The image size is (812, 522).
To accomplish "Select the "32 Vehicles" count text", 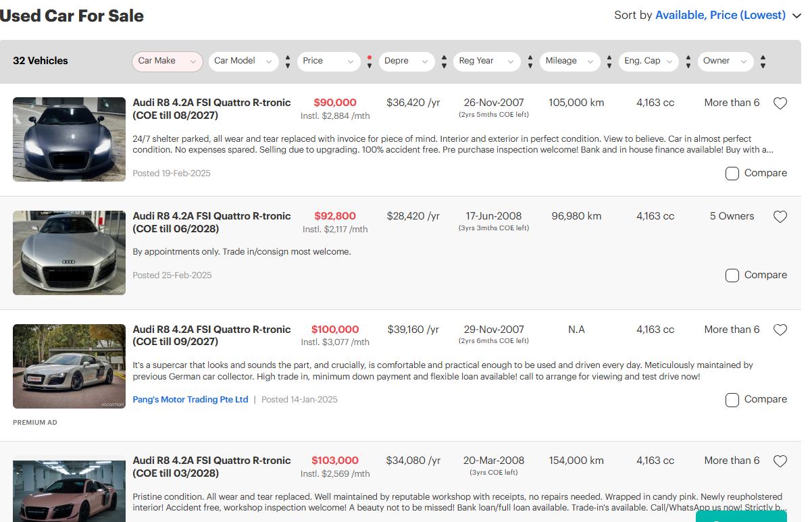I will click(41, 61).
